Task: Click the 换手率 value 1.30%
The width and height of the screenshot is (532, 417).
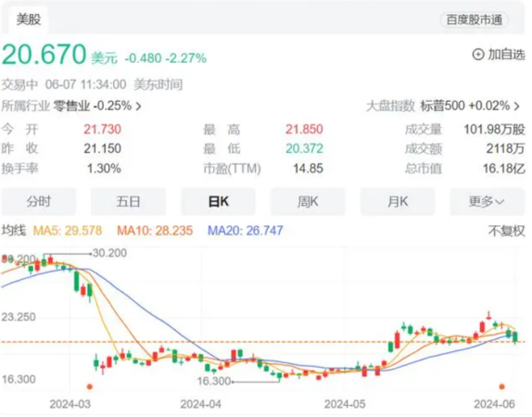Action: click(105, 170)
